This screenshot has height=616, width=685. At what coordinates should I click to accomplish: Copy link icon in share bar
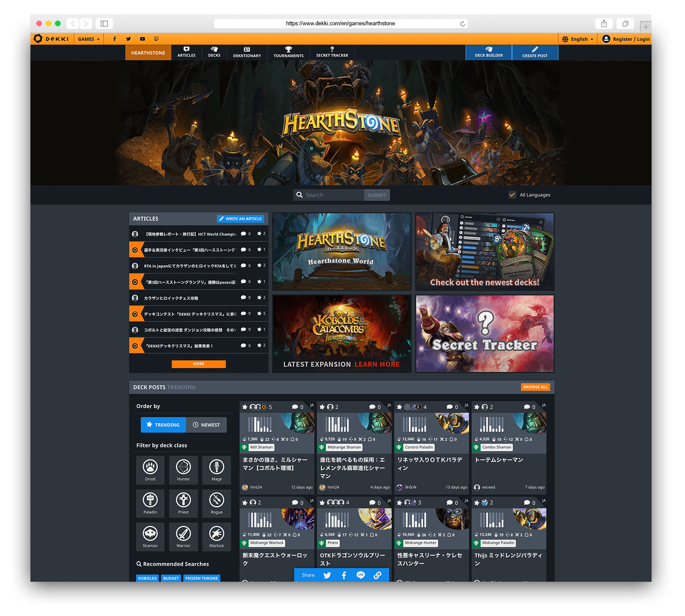(x=377, y=575)
